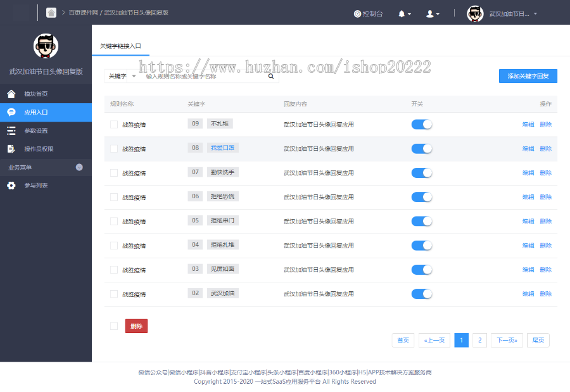Toggle the switch for 拒绝扎堆 row
570x392 pixels.
(422, 246)
